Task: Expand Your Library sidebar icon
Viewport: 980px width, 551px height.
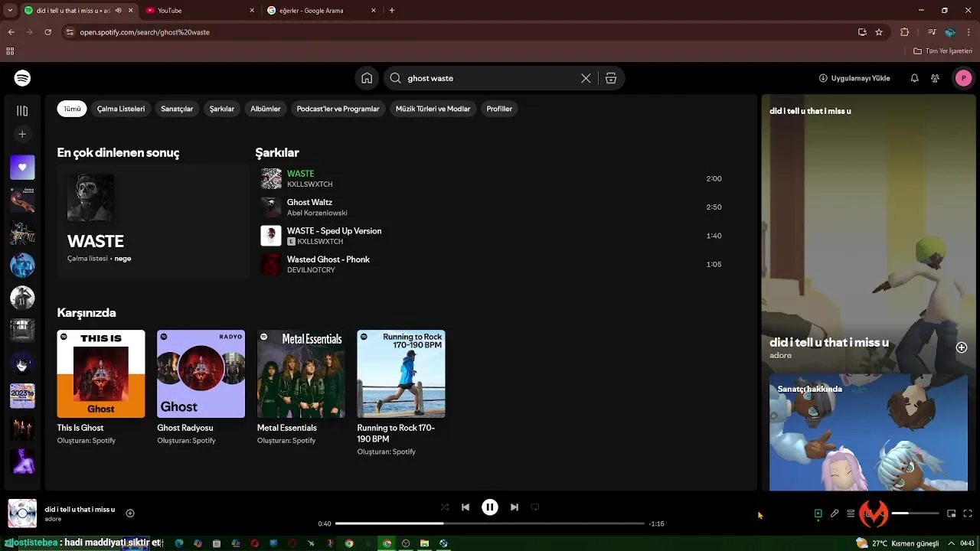Action: point(22,111)
